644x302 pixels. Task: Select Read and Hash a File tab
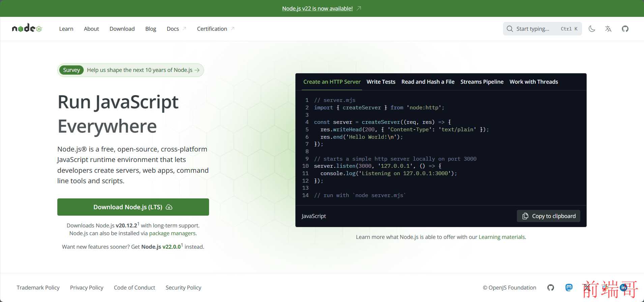click(428, 82)
